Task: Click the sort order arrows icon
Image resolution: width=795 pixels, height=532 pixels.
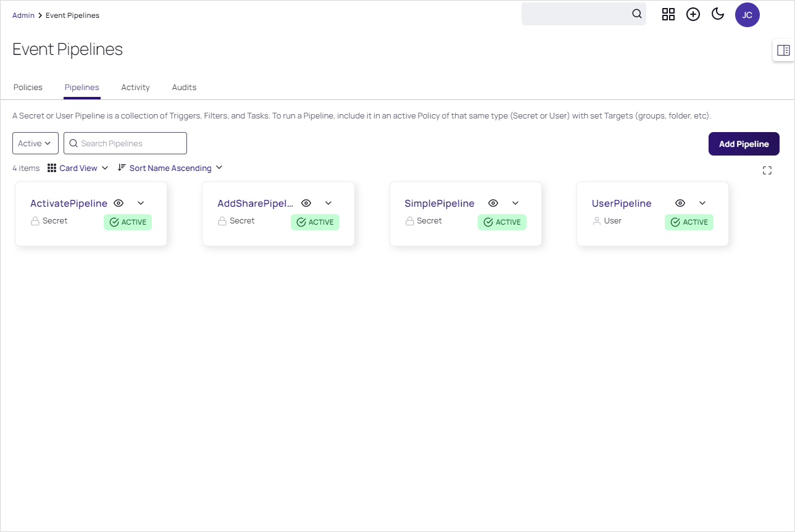Action: click(122, 168)
